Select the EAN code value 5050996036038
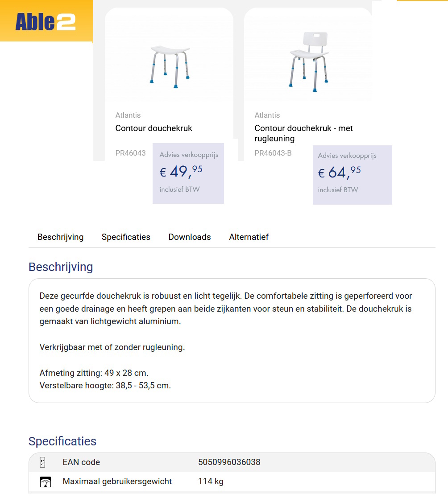Viewport: 448px width, 498px height. pos(229,462)
